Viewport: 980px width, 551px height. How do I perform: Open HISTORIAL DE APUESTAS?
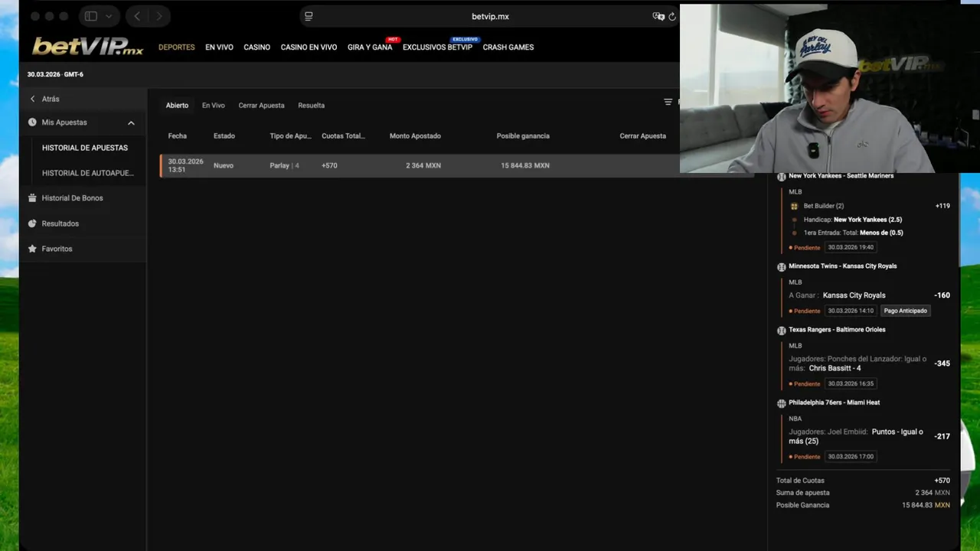pyautogui.click(x=85, y=148)
